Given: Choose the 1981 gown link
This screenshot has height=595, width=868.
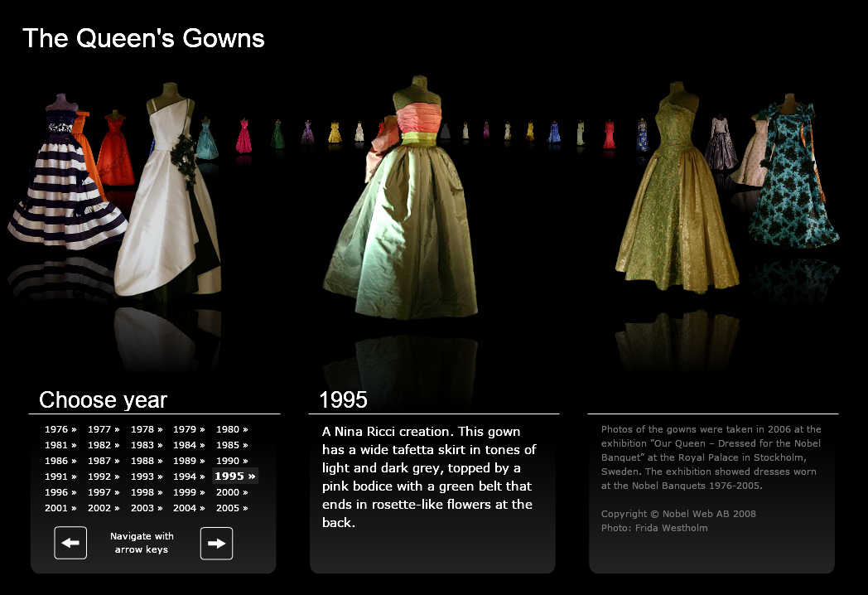Looking at the screenshot, I should (61, 445).
